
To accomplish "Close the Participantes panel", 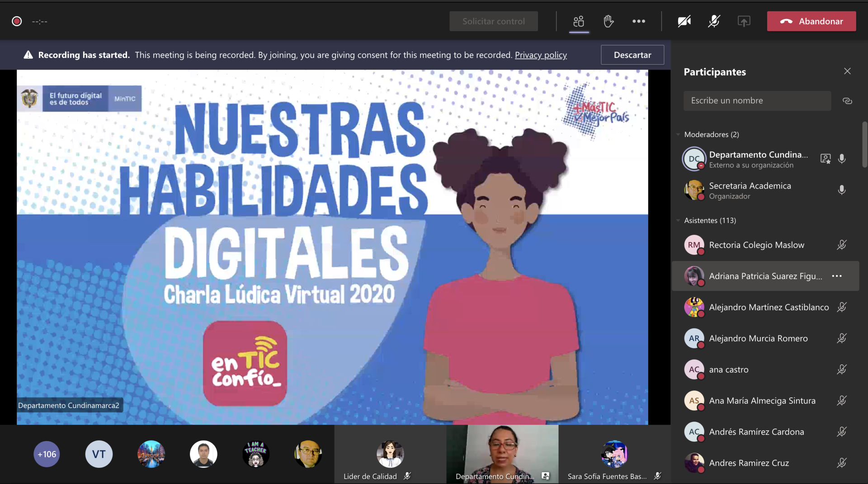I will 847,71.
